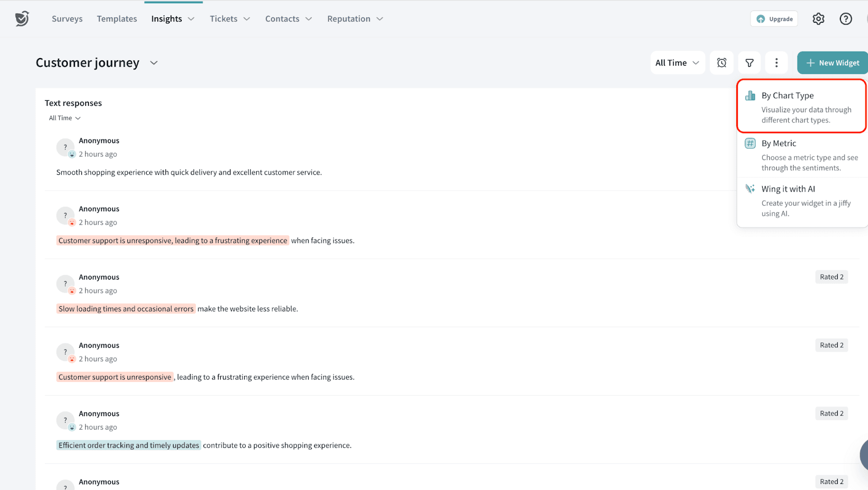Go to the Surveys tab
868x490 pixels.
[x=67, y=19]
